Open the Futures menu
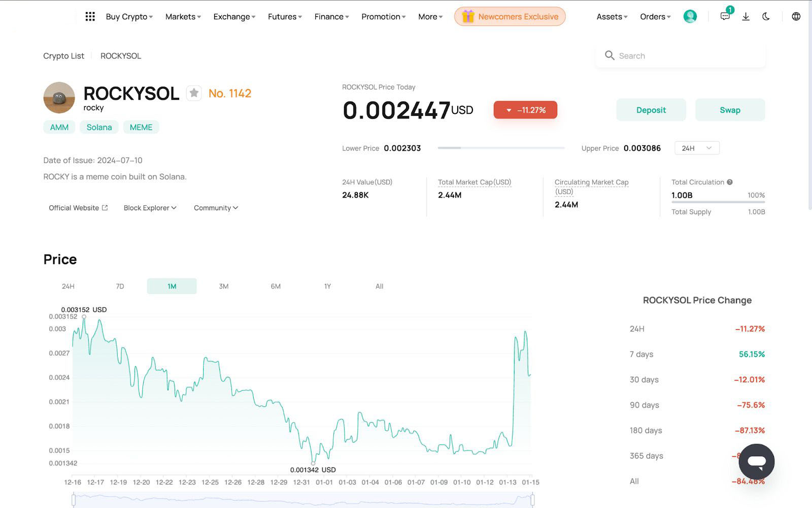The image size is (812, 508). [x=285, y=17]
